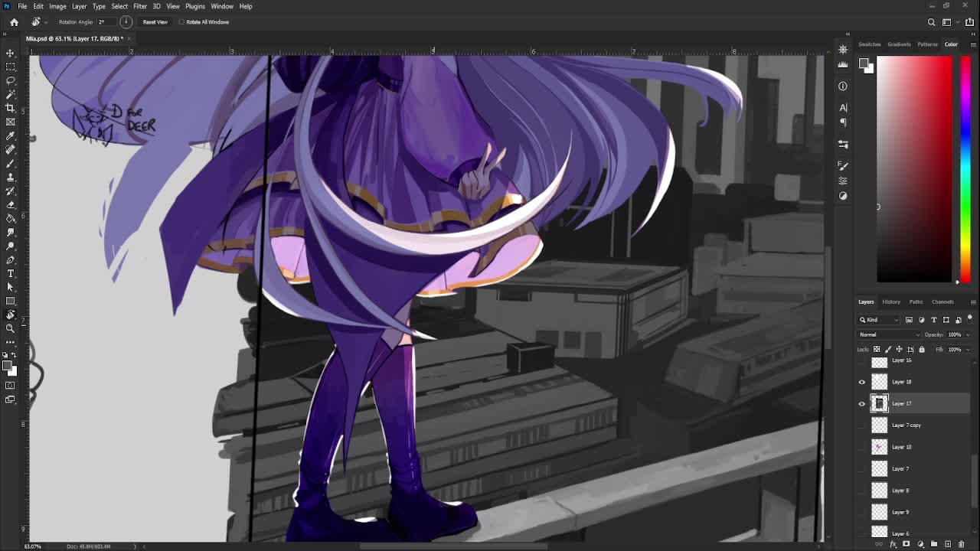The width and height of the screenshot is (980, 551).
Task: Select the Path Selection tool
Action: pos(11,287)
